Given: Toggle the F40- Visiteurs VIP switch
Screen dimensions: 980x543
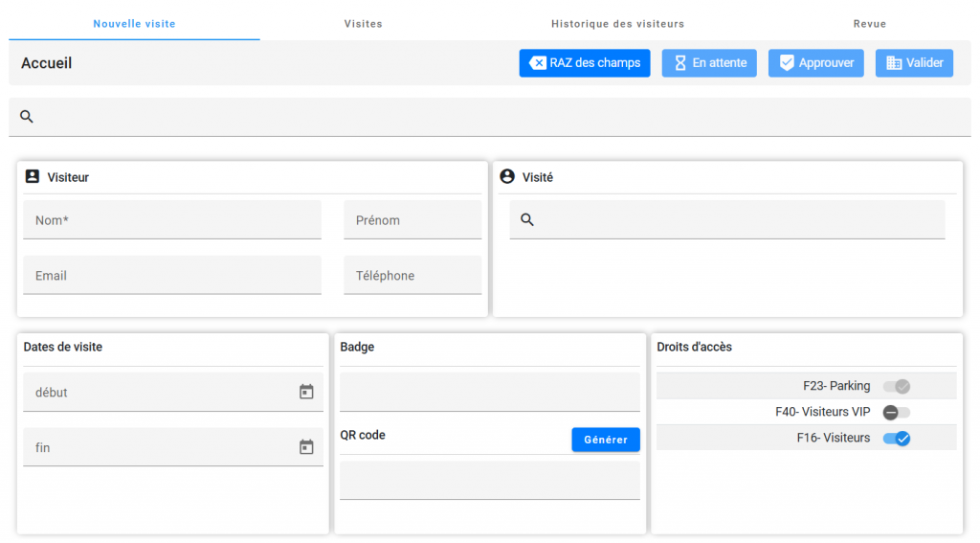Looking at the screenshot, I should (897, 412).
